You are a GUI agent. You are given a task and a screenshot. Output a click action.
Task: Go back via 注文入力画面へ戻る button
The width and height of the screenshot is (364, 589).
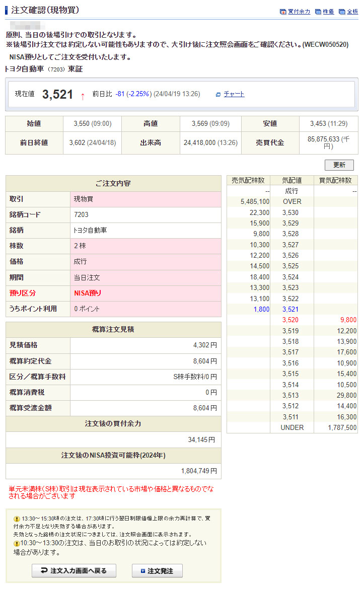coord(74,571)
